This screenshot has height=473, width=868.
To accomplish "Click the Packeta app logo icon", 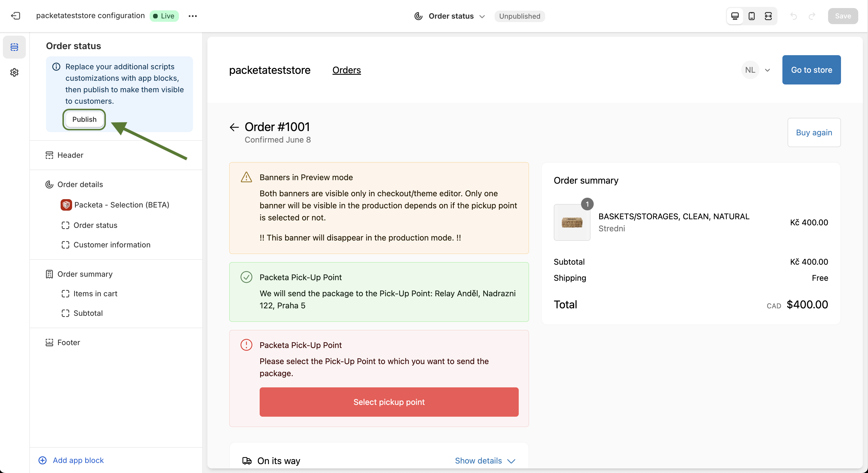I will click(x=66, y=205).
